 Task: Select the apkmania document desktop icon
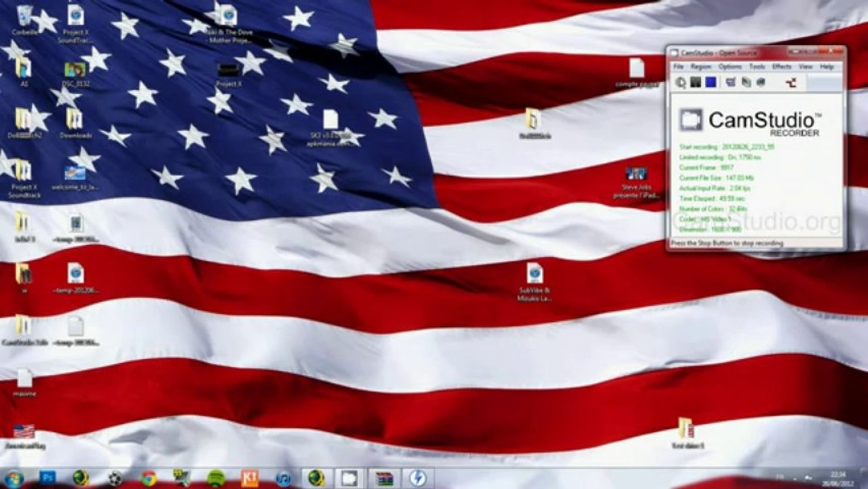click(331, 128)
